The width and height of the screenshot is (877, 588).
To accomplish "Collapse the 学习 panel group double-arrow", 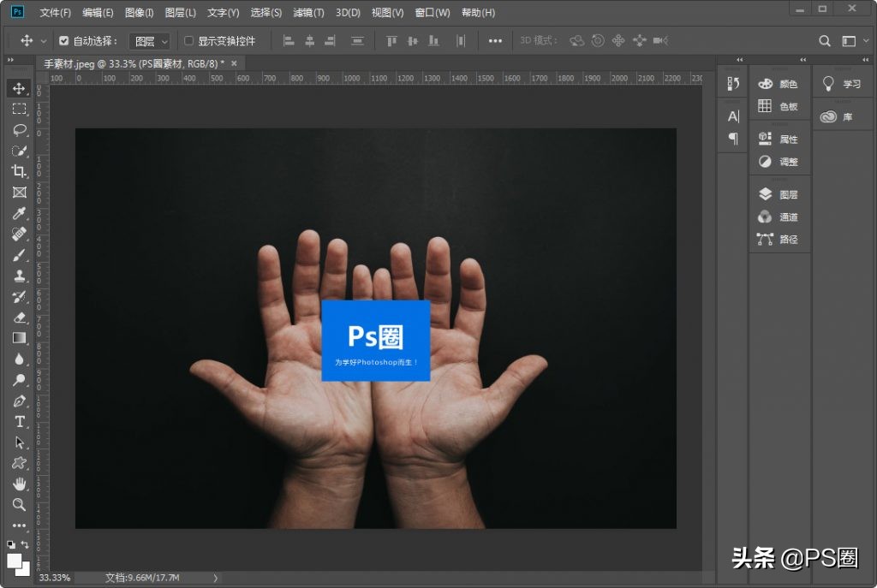I will pyautogui.click(x=865, y=60).
